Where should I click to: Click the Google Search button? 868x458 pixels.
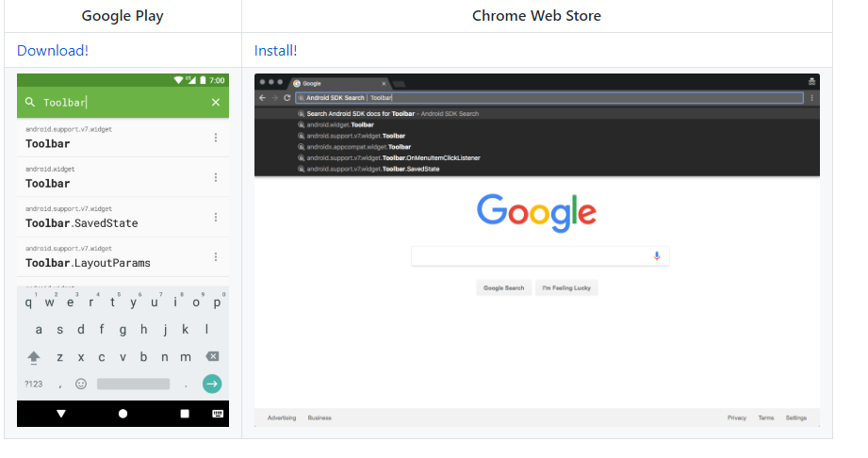[504, 288]
